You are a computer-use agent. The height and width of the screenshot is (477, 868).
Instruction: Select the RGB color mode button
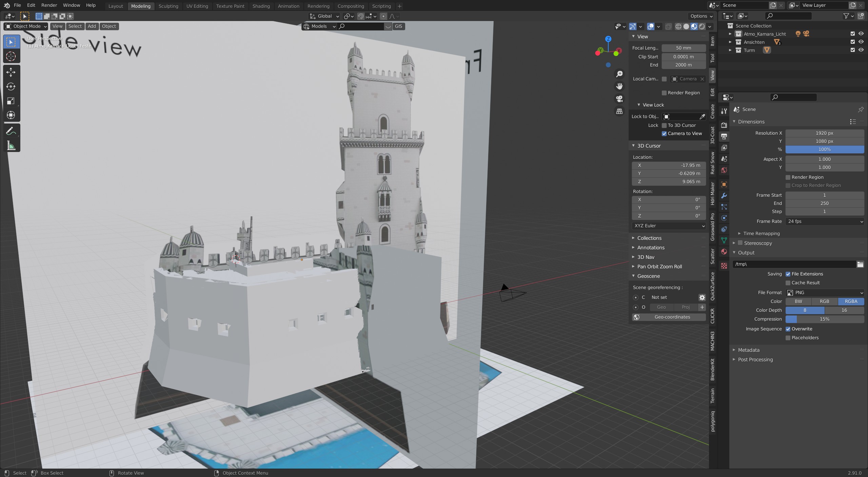point(824,301)
